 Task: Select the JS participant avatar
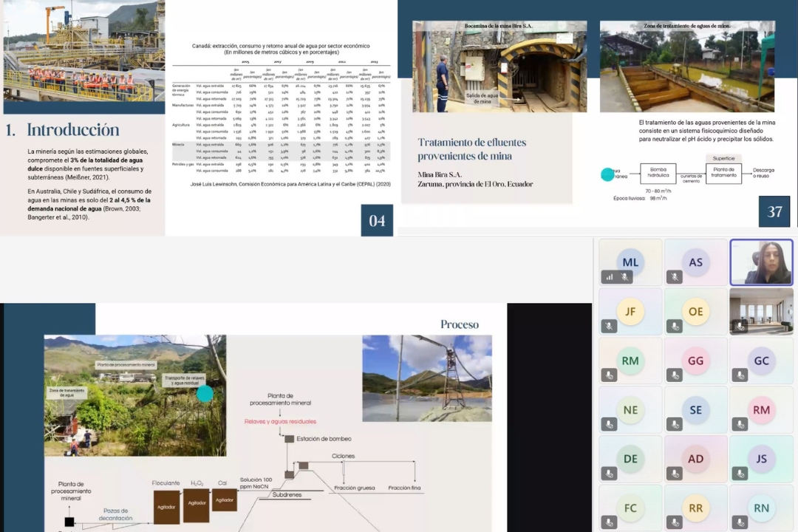pyautogui.click(x=761, y=459)
